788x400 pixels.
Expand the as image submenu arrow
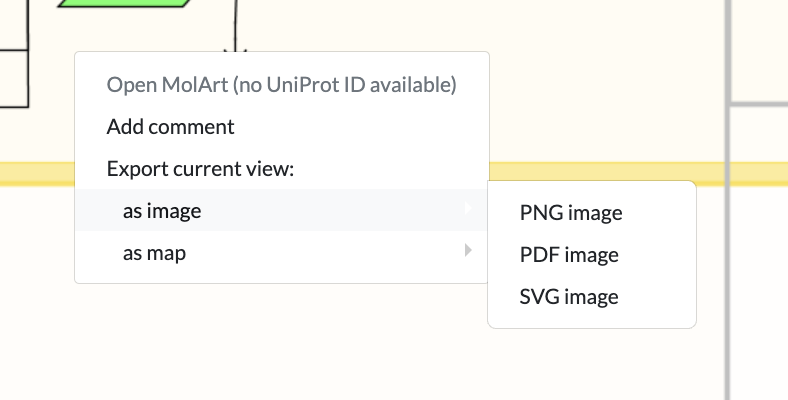tap(468, 210)
